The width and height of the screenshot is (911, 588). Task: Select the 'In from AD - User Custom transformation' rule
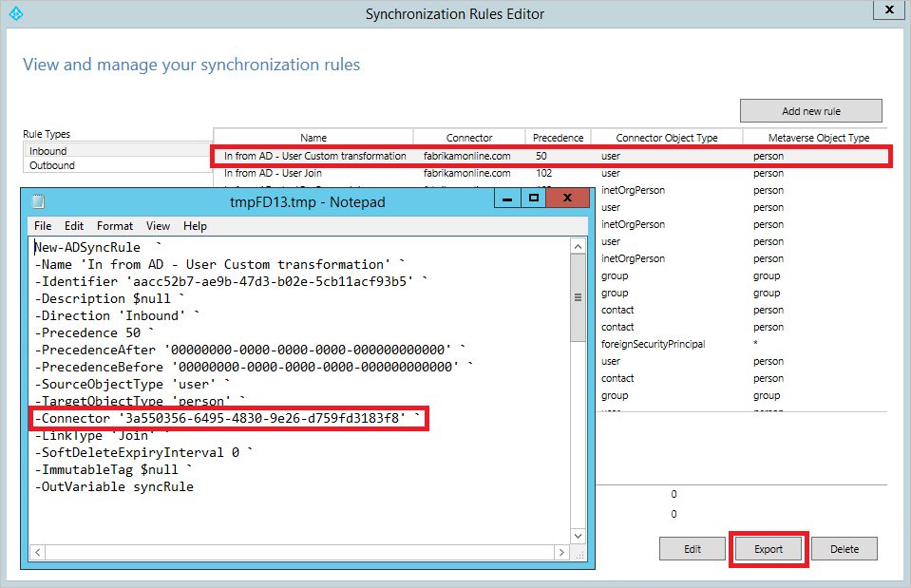coord(313,155)
